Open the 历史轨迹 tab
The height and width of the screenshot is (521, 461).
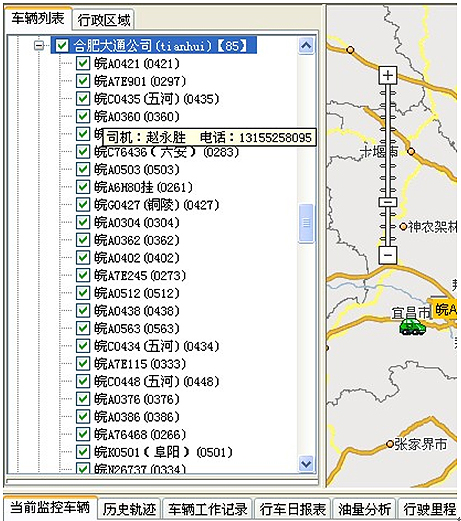[129, 509]
